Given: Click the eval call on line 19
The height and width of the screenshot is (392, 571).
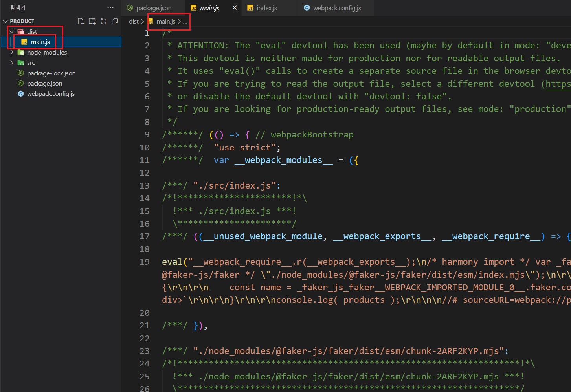Looking at the screenshot, I should [172, 262].
